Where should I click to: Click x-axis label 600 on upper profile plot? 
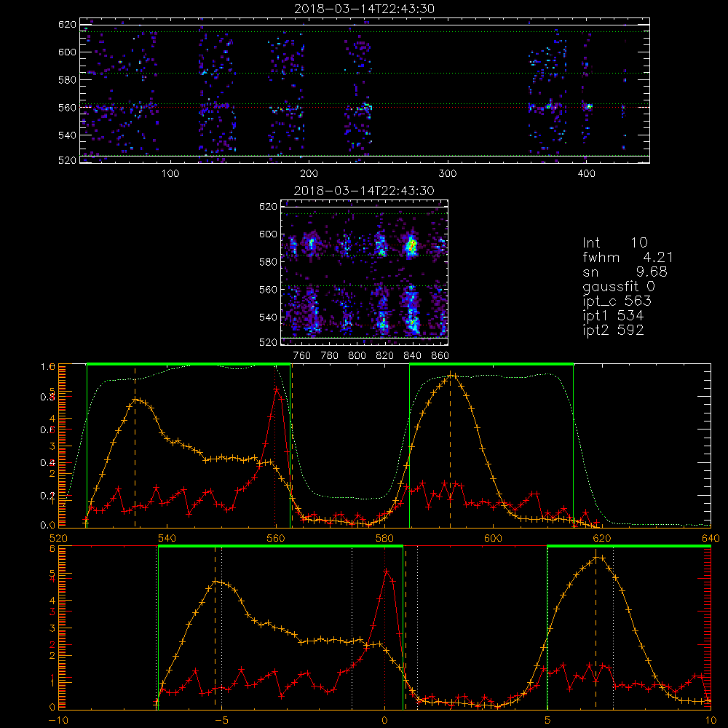pos(493,538)
